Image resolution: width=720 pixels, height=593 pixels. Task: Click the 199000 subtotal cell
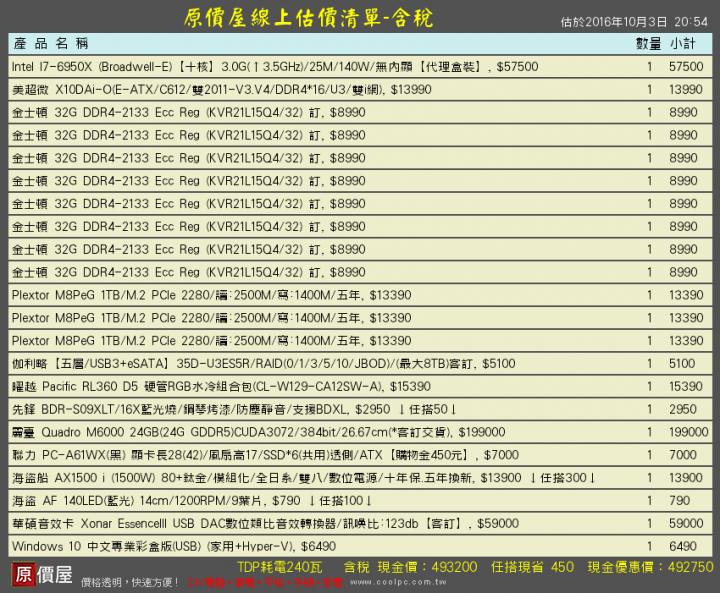[688, 432]
